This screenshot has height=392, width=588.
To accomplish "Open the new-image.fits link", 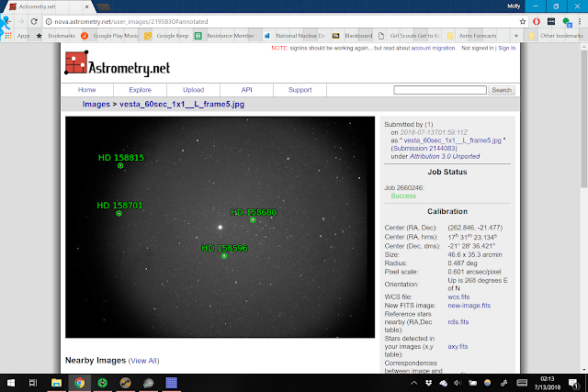I will click(x=469, y=306).
